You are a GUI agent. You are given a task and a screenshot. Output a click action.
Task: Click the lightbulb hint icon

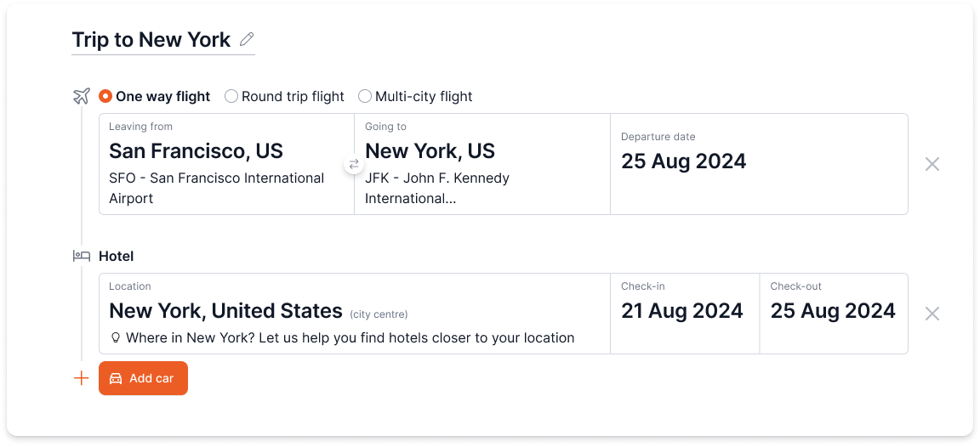click(x=116, y=337)
